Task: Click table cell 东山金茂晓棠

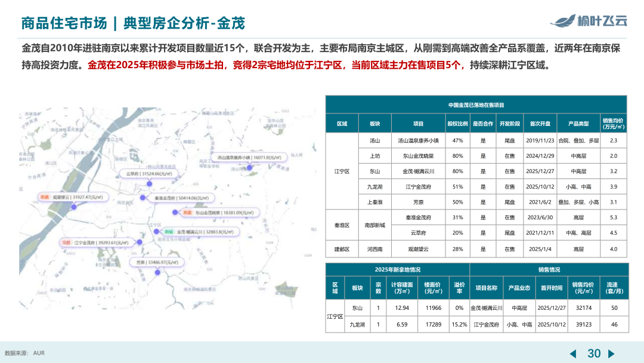Action: click(x=418, y=156)
